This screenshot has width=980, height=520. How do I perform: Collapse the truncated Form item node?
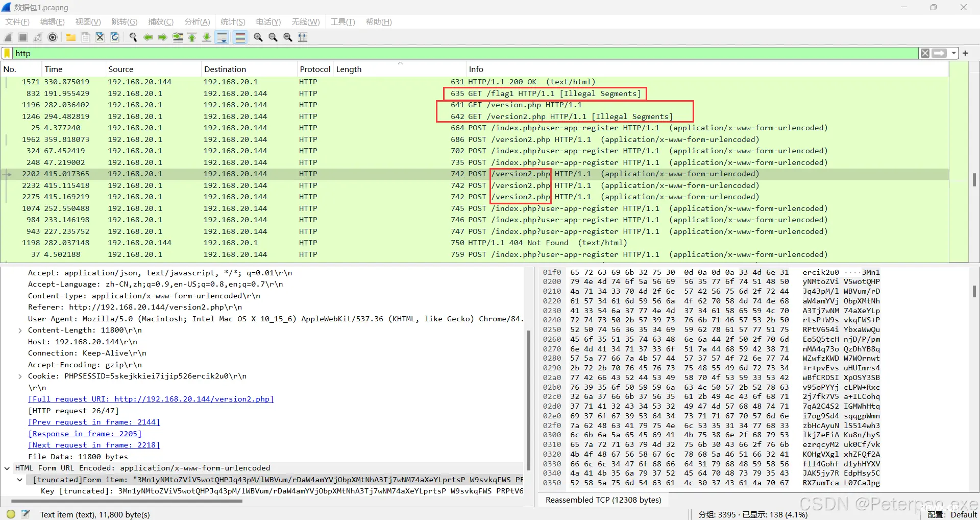tap(20, 480)
